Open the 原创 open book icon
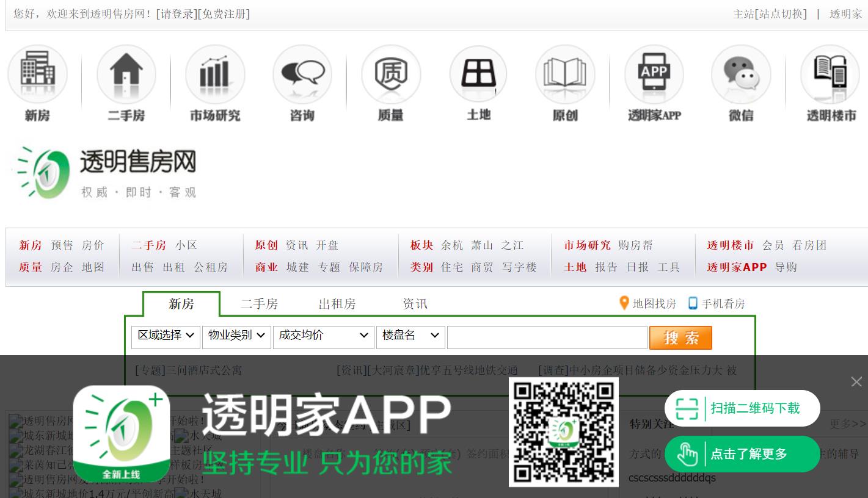Screen dimensions: 868x498 pyautogui.click(x=565, y=74)
